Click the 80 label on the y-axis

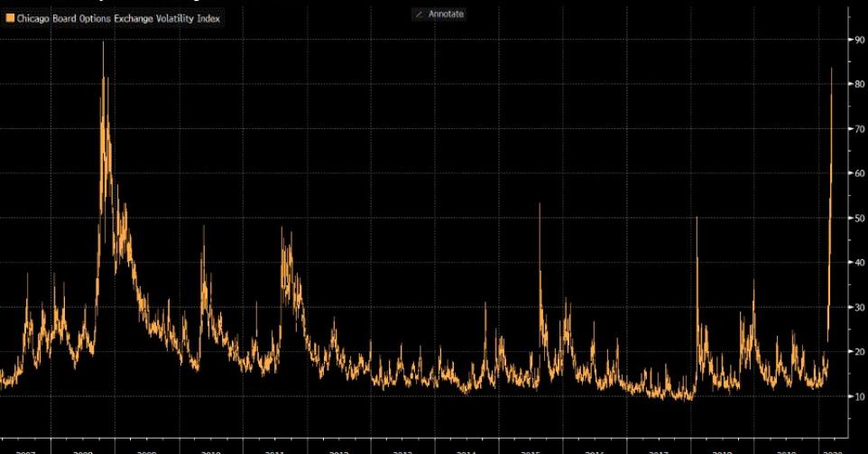click(x=859, y=84)
